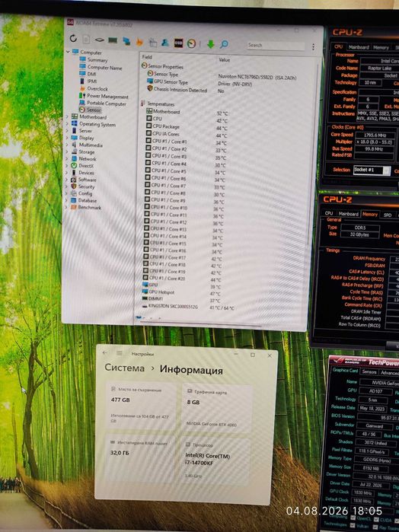Expand the DirectX tree node
399x532 pixels.
click(x=66, y=166)
